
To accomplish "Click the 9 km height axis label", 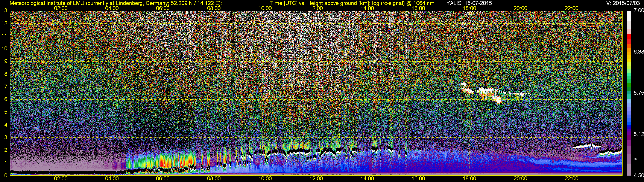I will click(6, 61).
